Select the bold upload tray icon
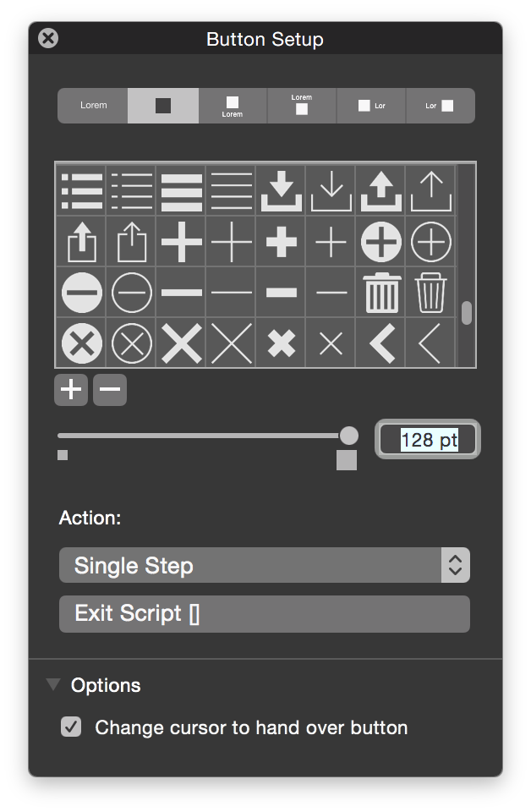This screenshot has height=812, width=531. [x=381, y=192]
